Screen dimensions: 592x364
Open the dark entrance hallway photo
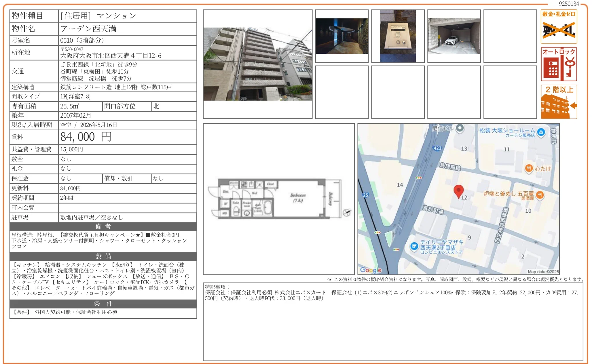(341, 36)
